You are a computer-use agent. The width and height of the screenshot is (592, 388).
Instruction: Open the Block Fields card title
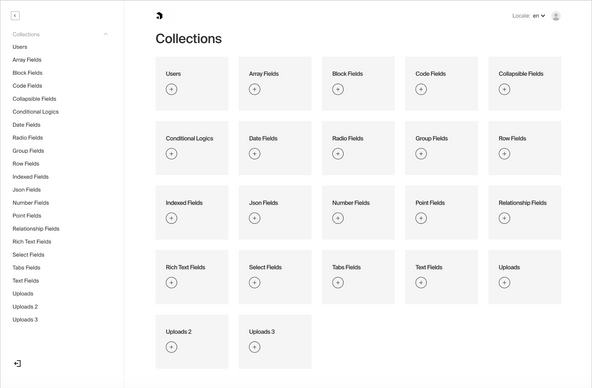tap(347, 74)
